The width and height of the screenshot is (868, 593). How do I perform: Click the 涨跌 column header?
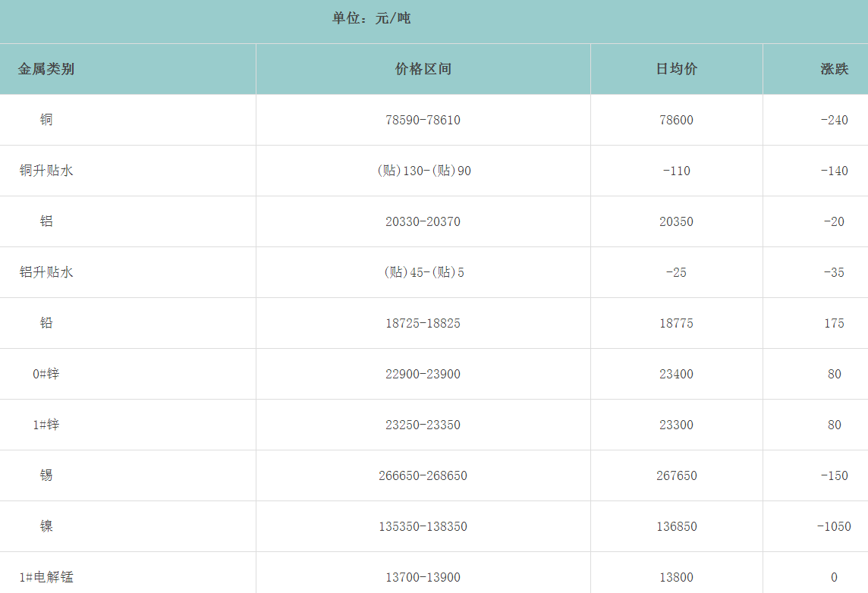coord(834,69)
